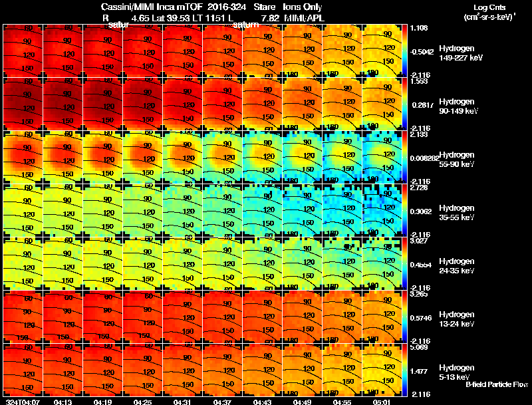Click the colorbar midpoint value '0.008282'

424,158
